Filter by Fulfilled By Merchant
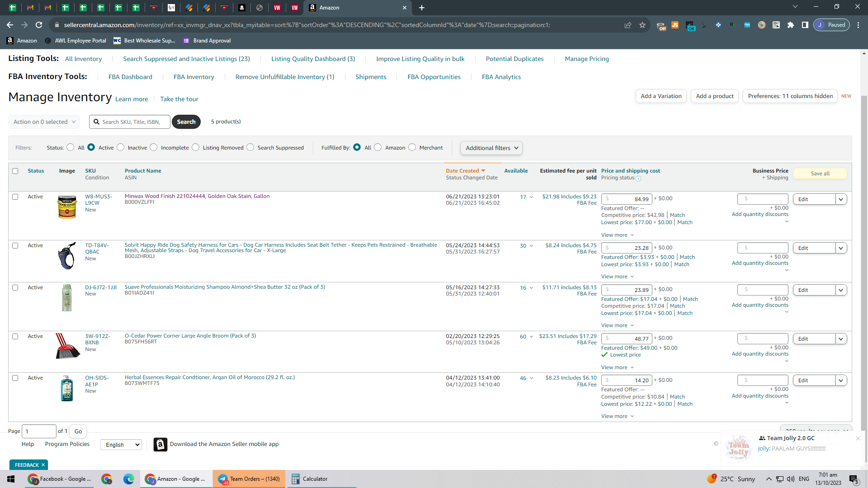The image size is (868, 488). click(x=412, y=147)
